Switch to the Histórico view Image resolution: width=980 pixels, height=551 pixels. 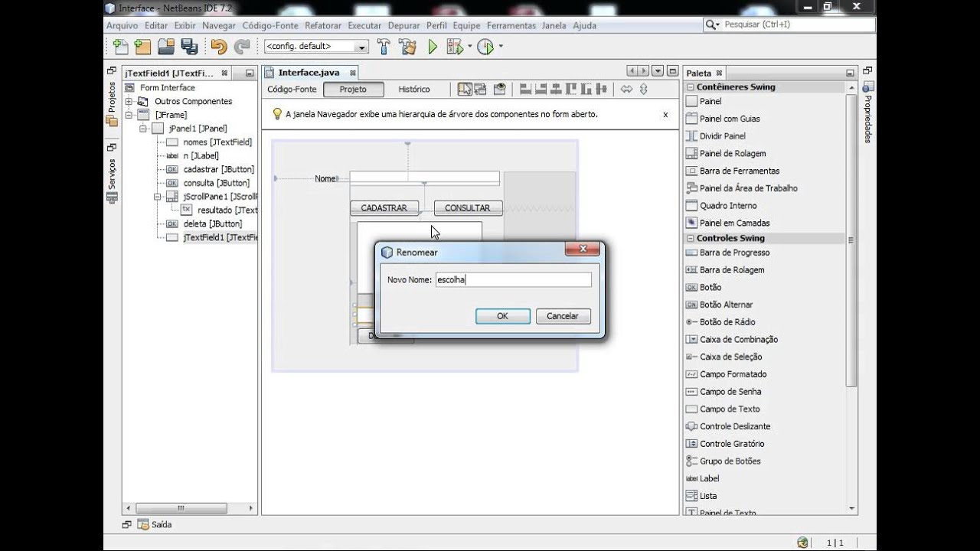coord(414,90)
